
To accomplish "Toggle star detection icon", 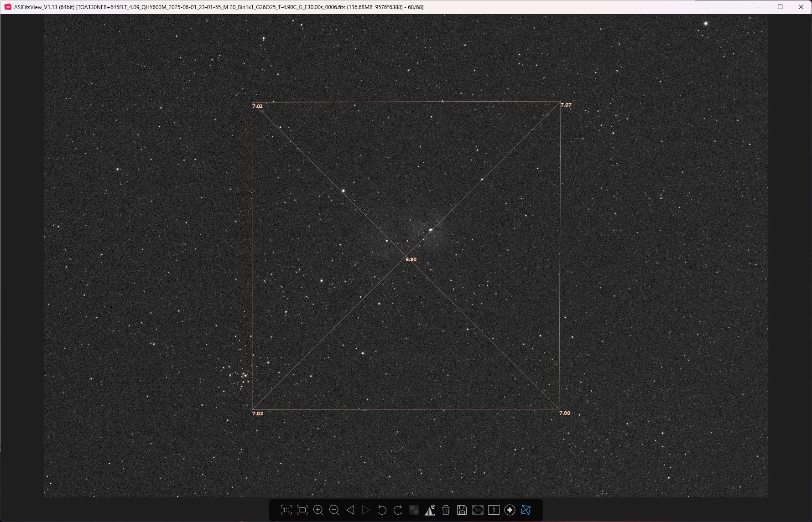I will click(510, 510).
